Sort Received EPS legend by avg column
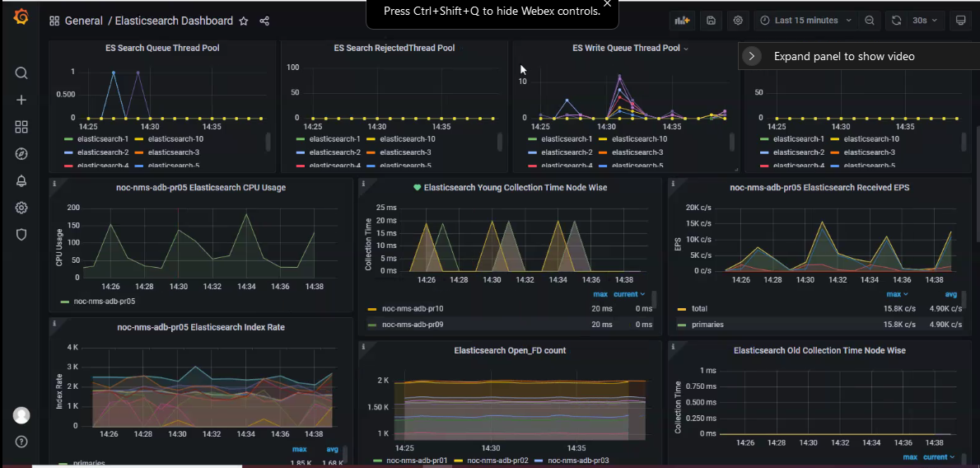The width and height of the screenshot is (980, 468). (950, 294)
